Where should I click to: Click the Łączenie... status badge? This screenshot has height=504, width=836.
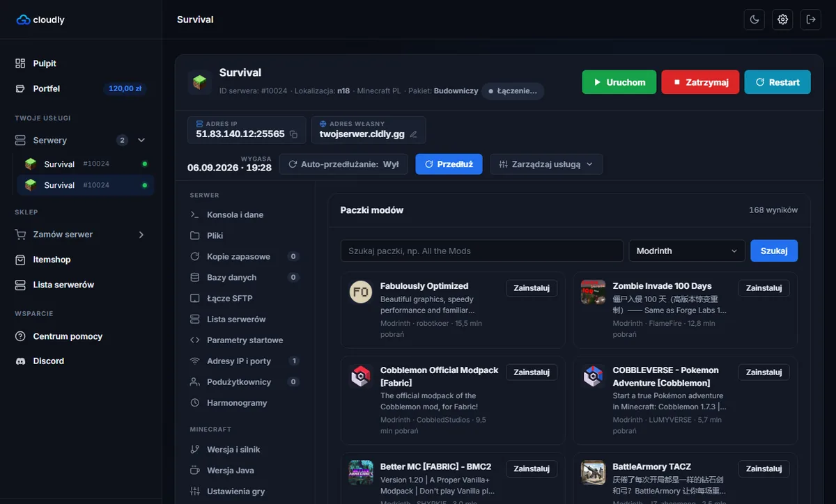(513, 91)
